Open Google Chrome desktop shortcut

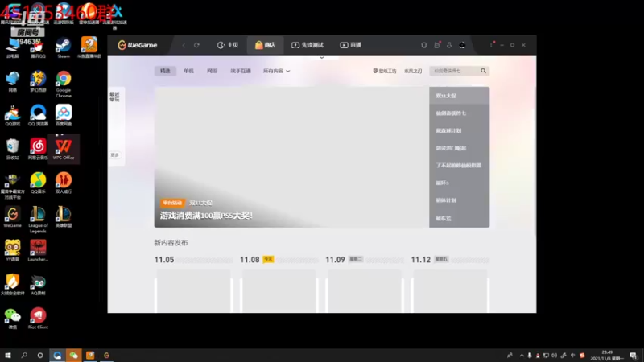point(64,84)
